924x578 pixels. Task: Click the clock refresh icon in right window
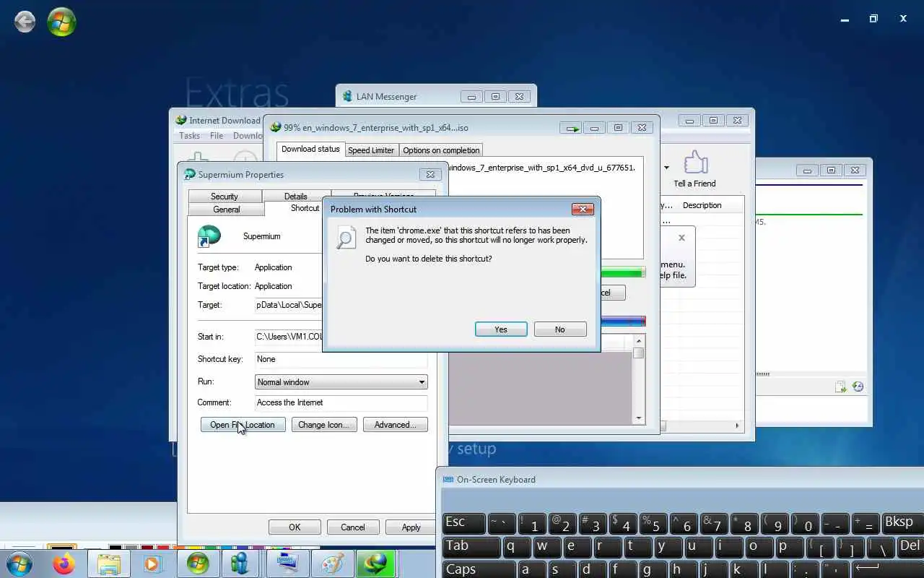pos(858,387)
